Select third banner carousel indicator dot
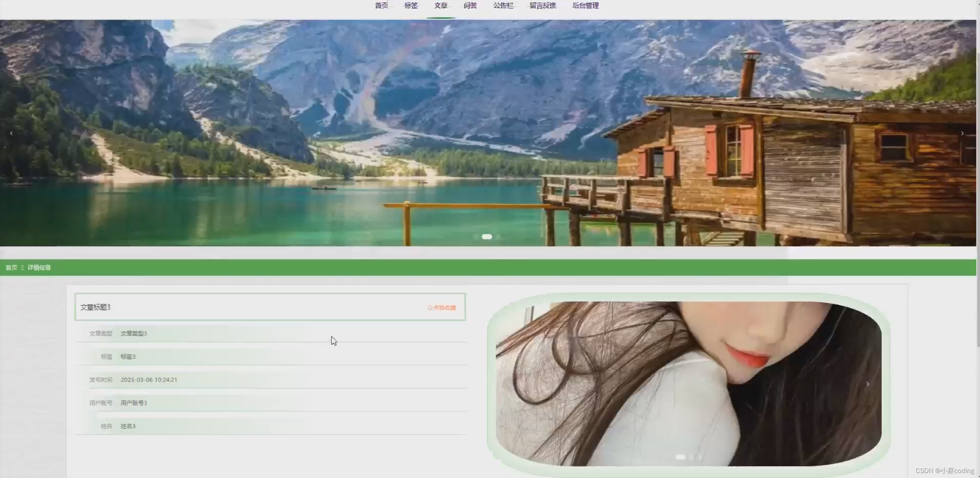 tap(498, 237)
